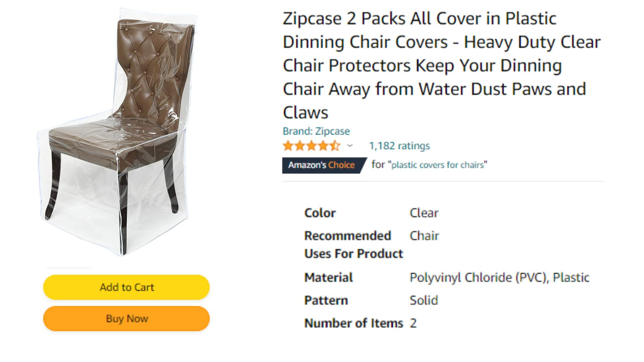Click the Clear color value

pyautogui.click(x=424, y=213)
